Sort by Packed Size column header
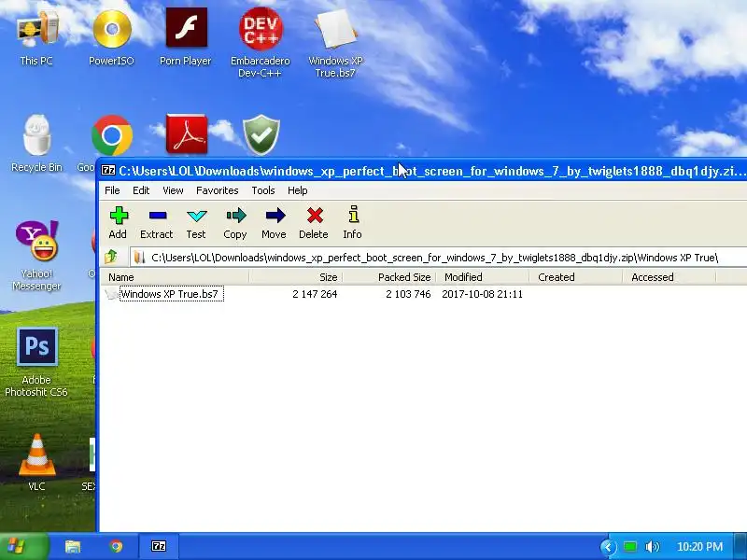 coord(388,277)
